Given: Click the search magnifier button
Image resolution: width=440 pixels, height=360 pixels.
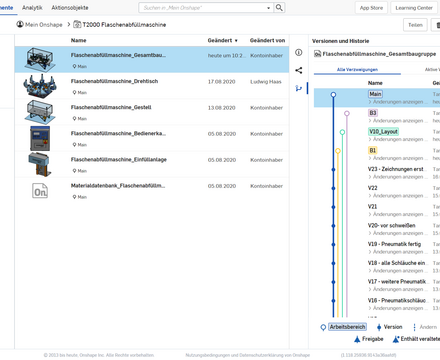Looking at the screenshot, I should pyautogui.click(x=279, y=7).
